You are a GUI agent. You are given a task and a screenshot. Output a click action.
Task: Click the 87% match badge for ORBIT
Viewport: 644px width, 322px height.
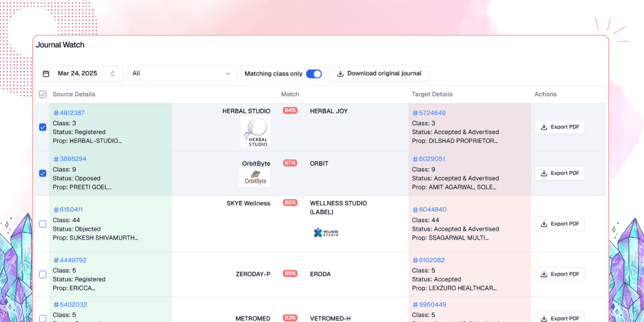(x=290, y=163)
